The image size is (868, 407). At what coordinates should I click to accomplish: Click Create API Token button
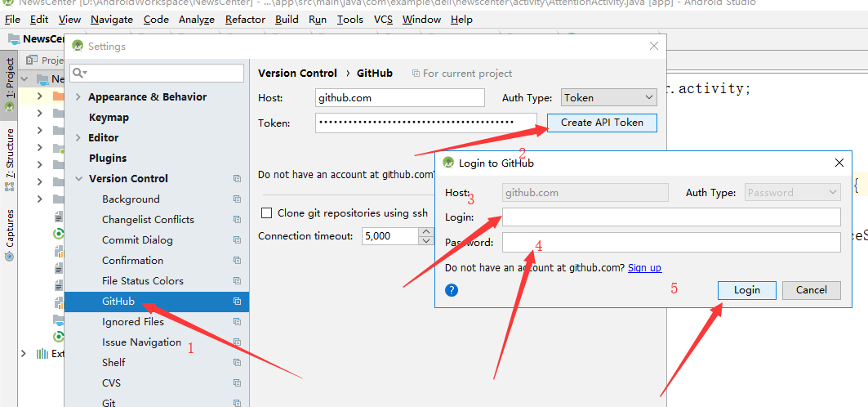tap(602, 123)
